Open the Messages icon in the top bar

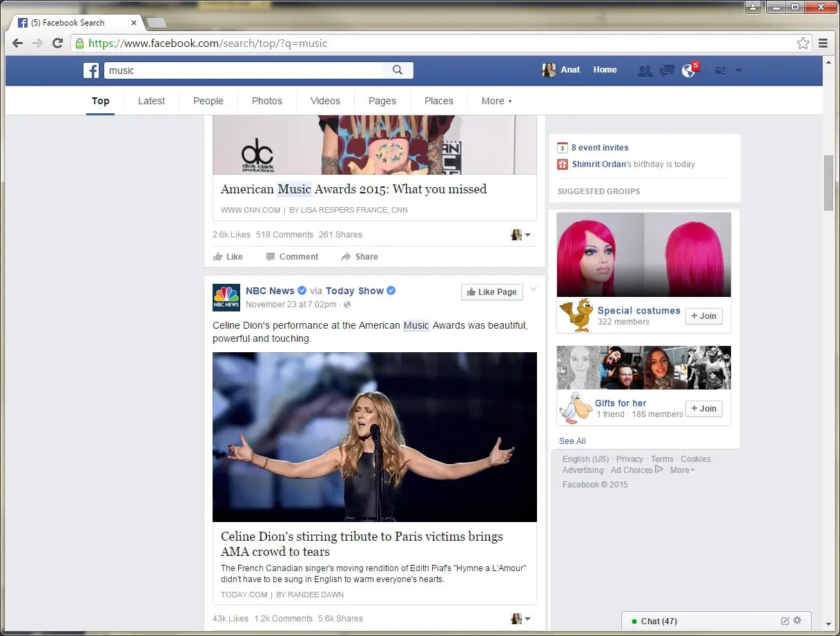coord(667,70)
